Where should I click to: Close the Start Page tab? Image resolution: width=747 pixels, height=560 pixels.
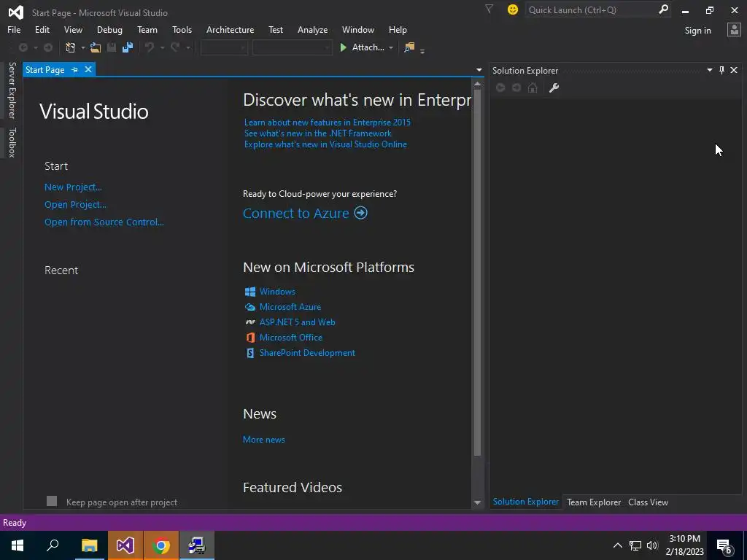click(88, 69)
